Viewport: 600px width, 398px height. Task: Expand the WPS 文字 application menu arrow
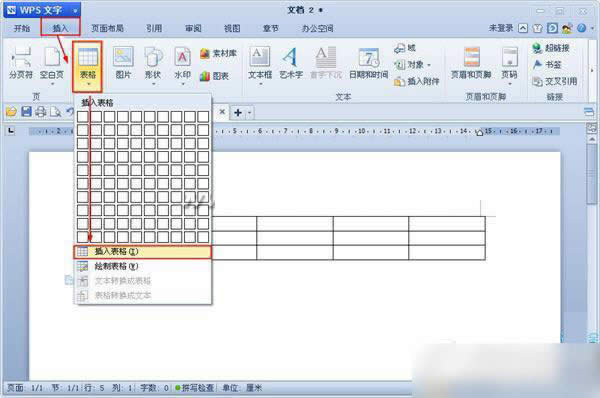pos(75,10)
